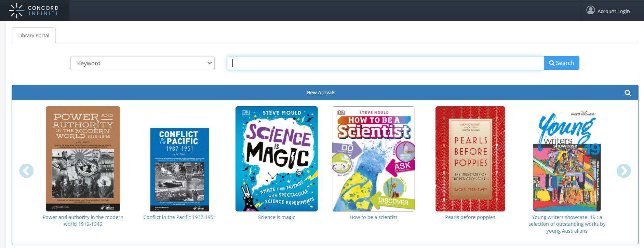Click inside the search text field
Viewport: 644px width, 248px height.
[385, 63]
